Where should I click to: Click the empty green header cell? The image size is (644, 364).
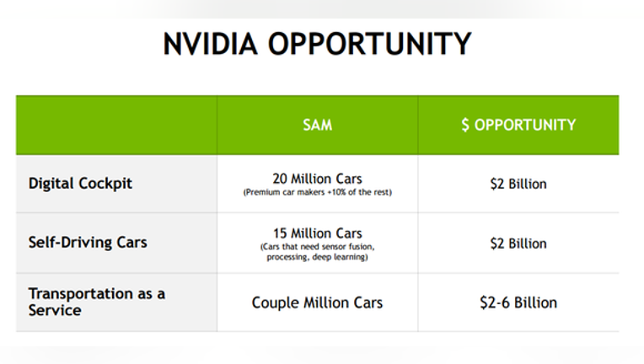point(116,126)
